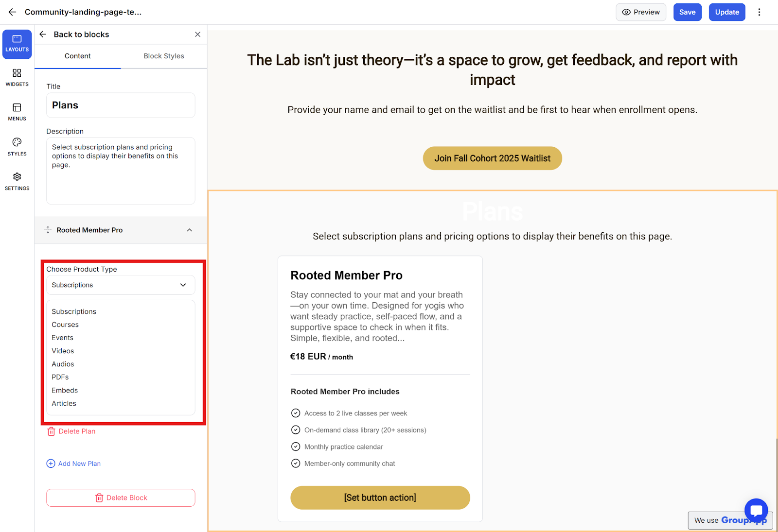Open the Settings gear panel
Viewport: 778px width, 532px height.
17,181
